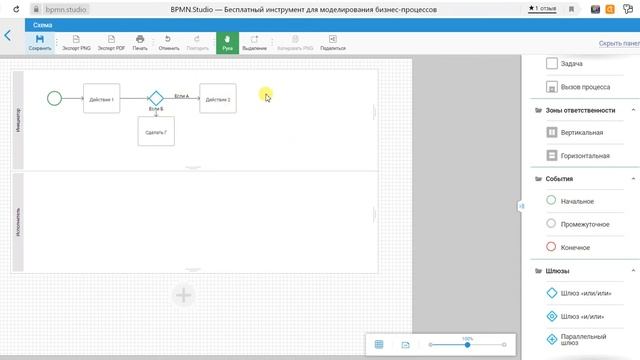Viewport: 640px width, 360px height.
Task: Click the Если А flow label
Action: (182, 96)
